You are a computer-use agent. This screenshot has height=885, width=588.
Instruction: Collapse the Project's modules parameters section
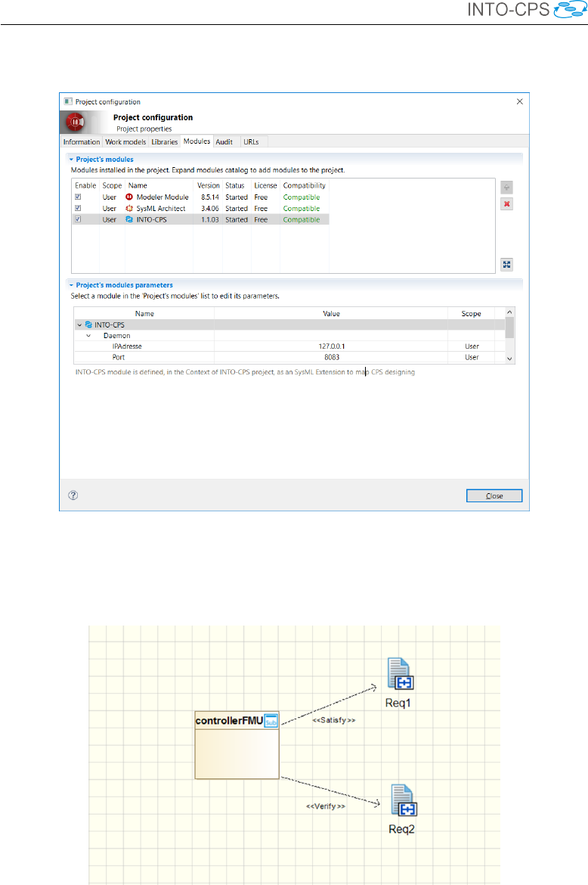point(71,286)
